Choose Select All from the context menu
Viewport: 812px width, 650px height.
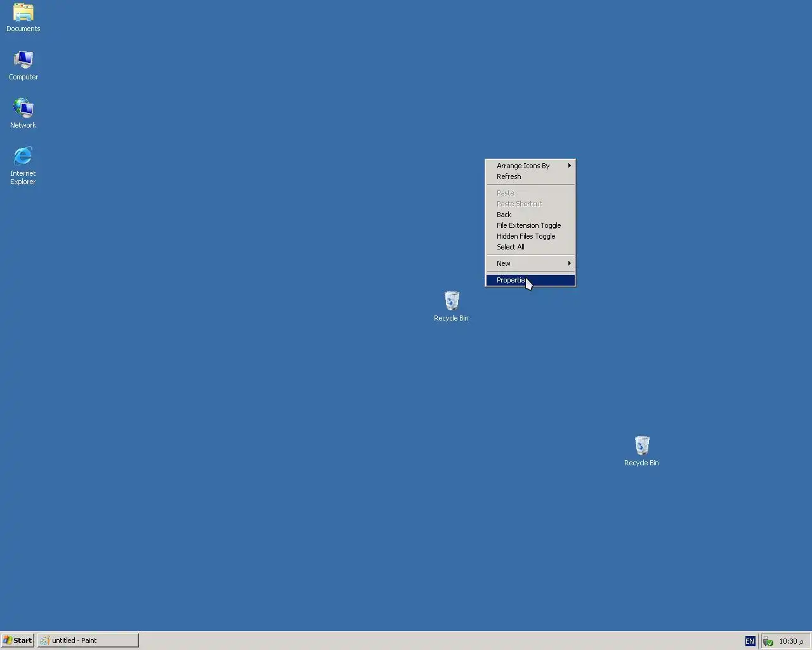tap(530, 247)
